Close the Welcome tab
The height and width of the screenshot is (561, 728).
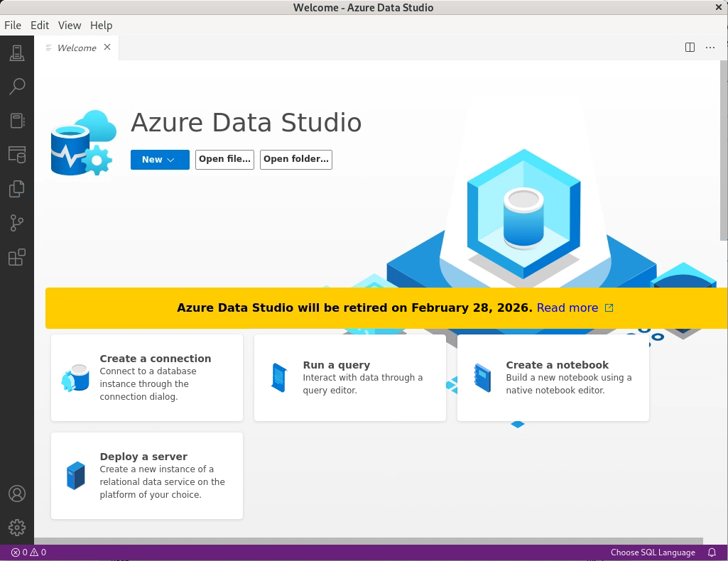[107, 48]
